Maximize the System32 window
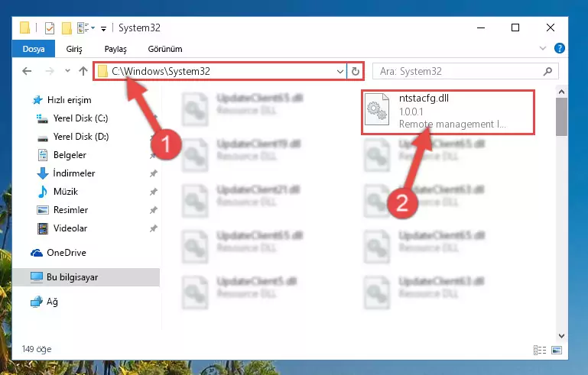 coord(515,27)
